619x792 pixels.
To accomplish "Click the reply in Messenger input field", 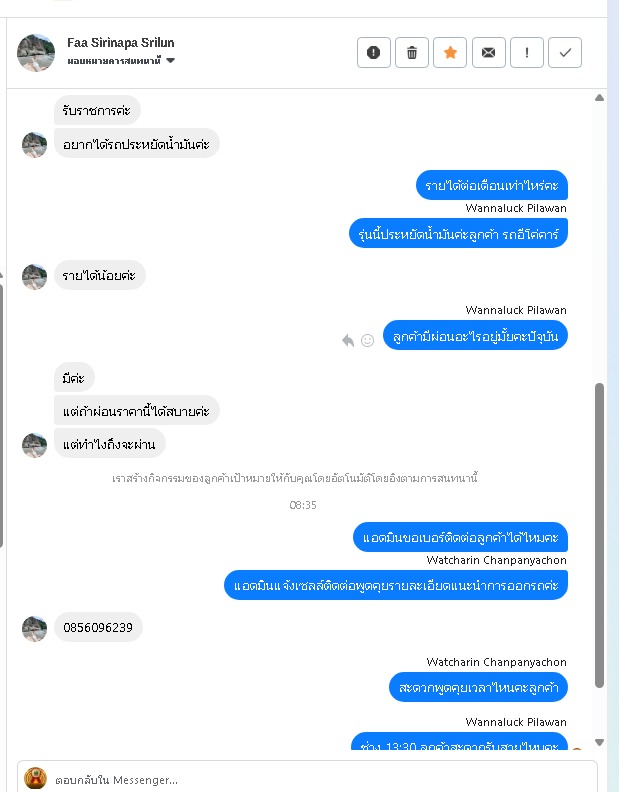I will [323, 780].
